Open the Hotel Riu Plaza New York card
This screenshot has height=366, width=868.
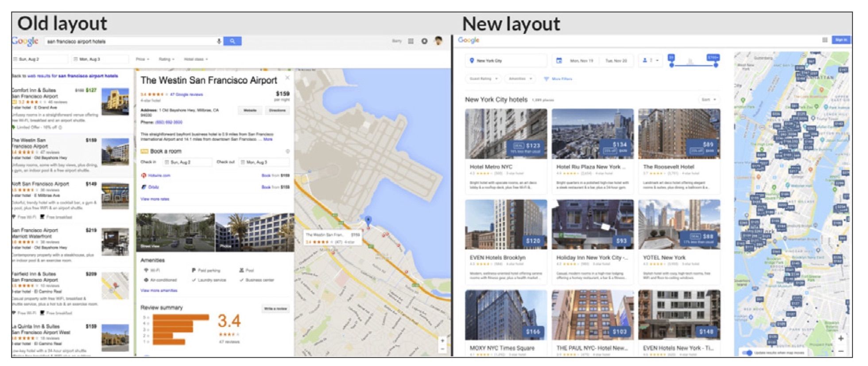pos(593,151)
